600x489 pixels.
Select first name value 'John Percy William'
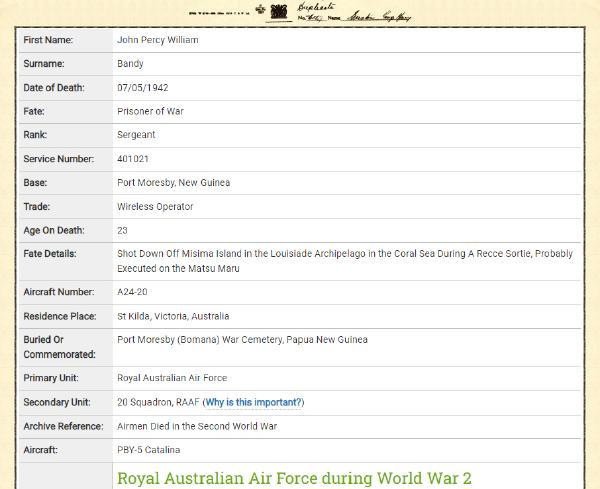click(x=158, y=40)
